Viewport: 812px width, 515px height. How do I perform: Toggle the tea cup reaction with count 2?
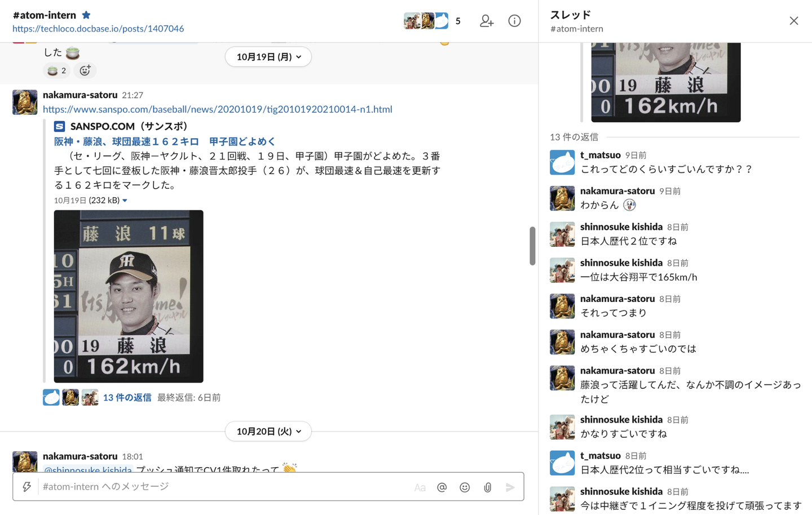(x=56, y=70)
